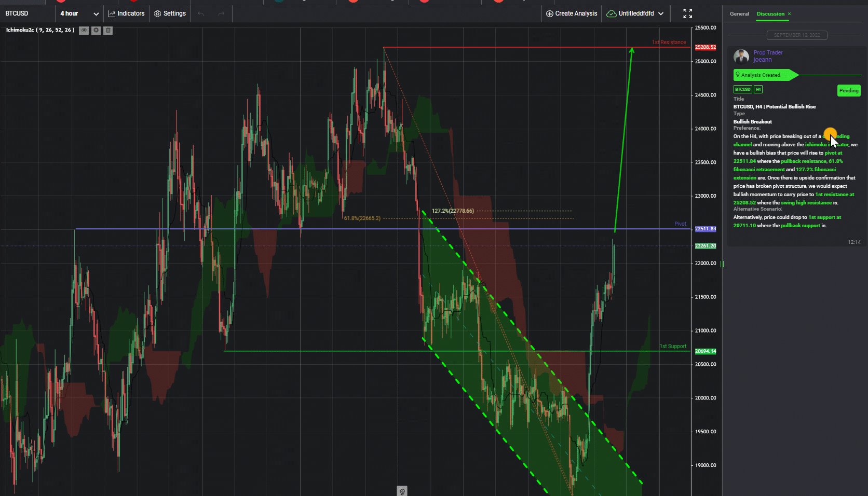The image size is (868, 496).
Task: Click the undo arrow
Action: 201,13
